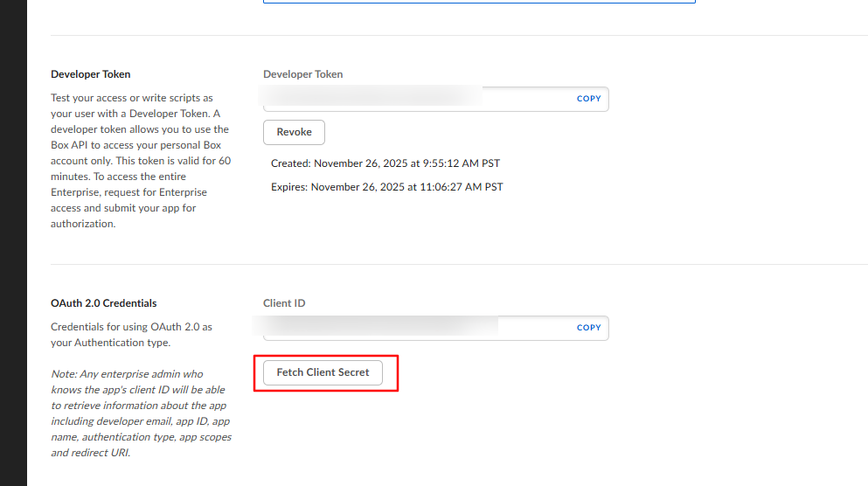Copy the Developer Token value
The width and height of the screenshot is (868, 486).
588,99
